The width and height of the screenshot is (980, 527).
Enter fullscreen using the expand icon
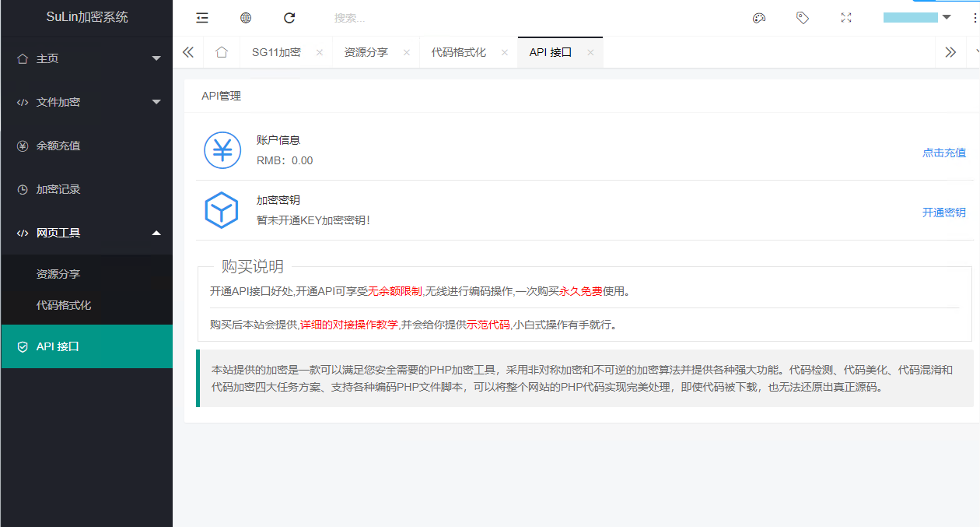click(x=846, y=17)
